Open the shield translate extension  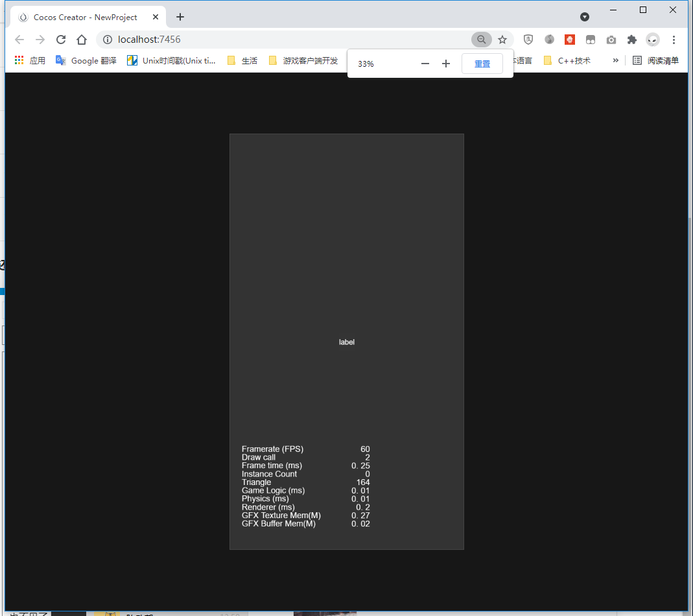point(528,40)
